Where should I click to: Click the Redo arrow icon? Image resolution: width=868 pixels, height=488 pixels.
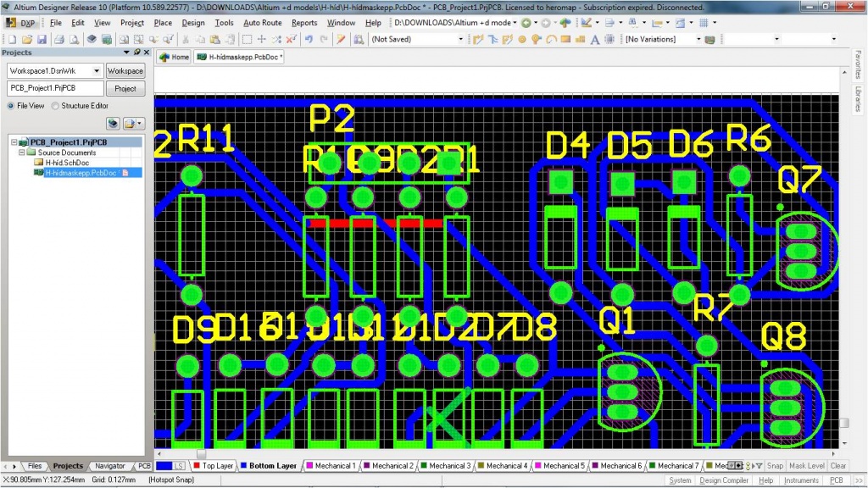324,39
